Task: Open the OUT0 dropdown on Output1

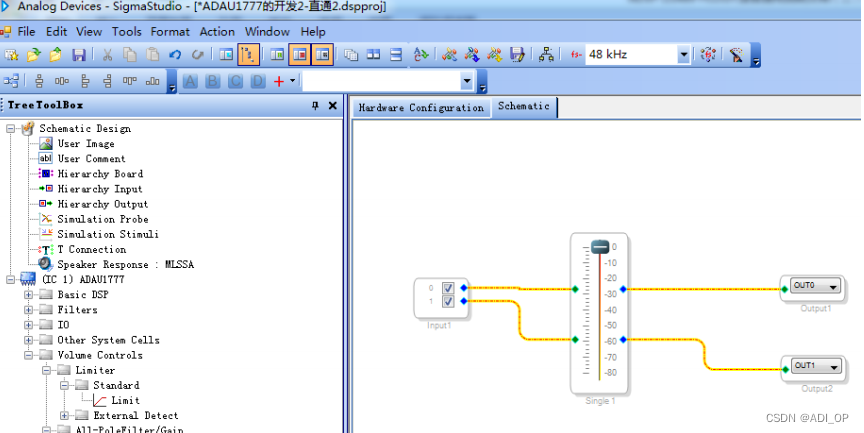Action: pyautogui.click(x=833, y=286)
